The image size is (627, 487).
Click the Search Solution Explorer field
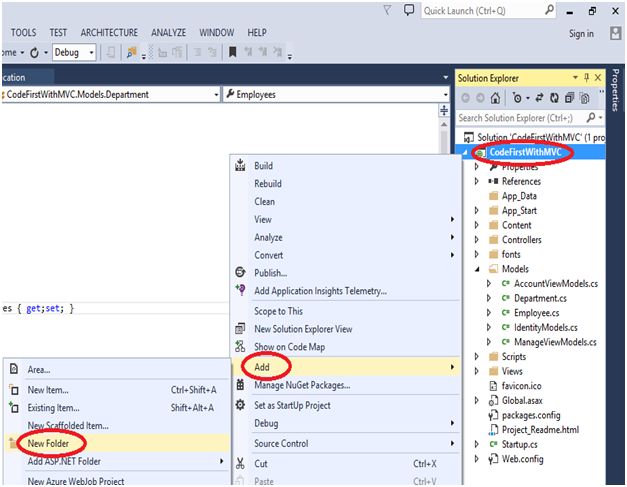(x=520, y=118)
